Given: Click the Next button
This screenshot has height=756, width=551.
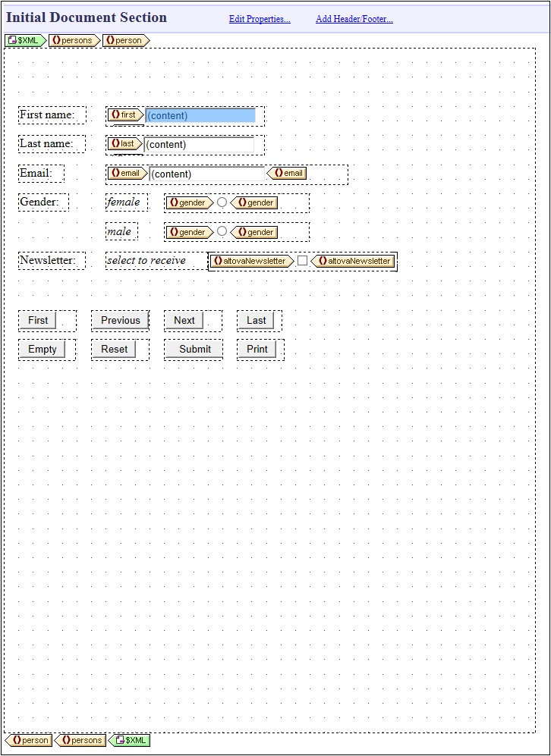Looking at the screenshot, I should point(184,320).
